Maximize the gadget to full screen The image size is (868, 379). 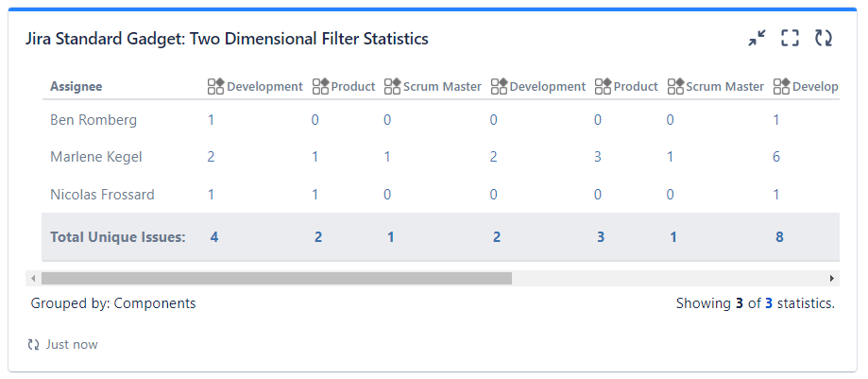point(790,38)
